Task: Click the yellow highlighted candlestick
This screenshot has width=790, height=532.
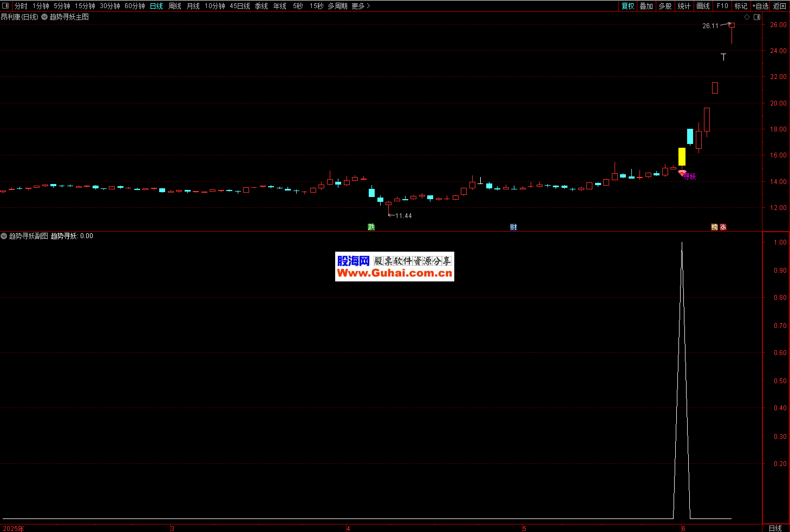Action: [682, 156]
